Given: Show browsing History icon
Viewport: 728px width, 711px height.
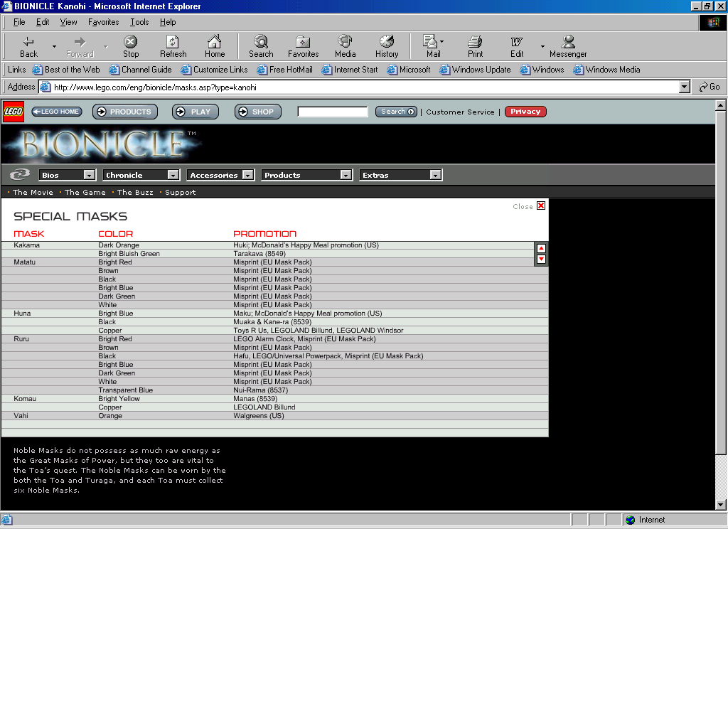Looking at the screenshot, I should [387, 45].
